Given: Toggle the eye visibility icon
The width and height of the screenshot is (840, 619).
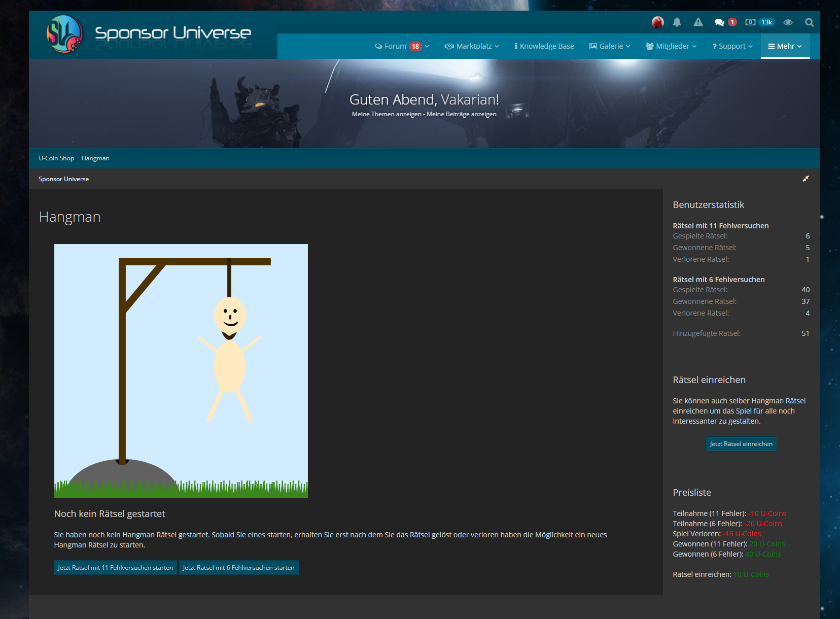Looking at the screenshot, I should (x=788, y=22).
